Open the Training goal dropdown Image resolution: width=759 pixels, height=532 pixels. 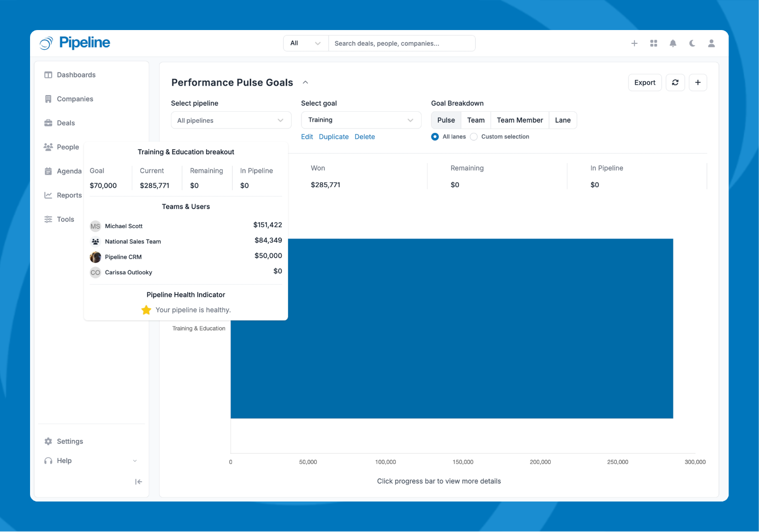tap(361, 120)
